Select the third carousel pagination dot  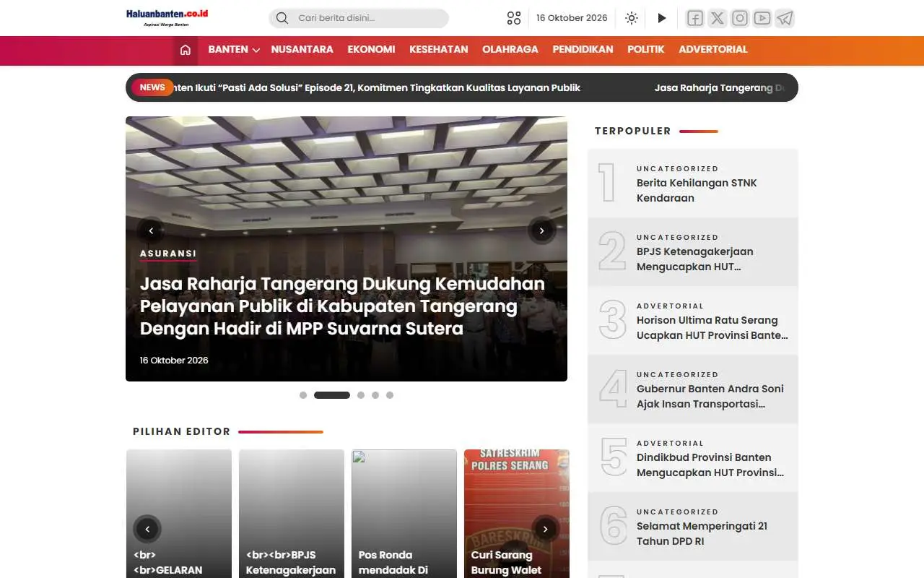click(x=361, y=395)
